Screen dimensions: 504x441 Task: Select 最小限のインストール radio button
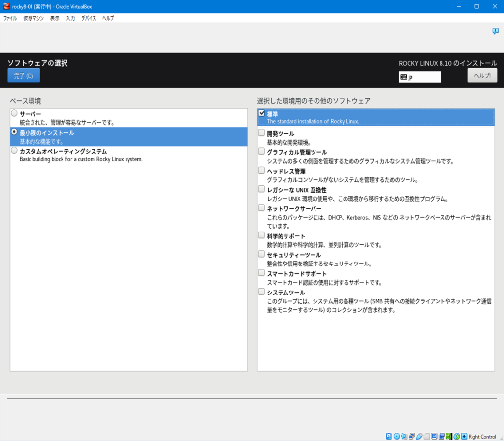14,132
